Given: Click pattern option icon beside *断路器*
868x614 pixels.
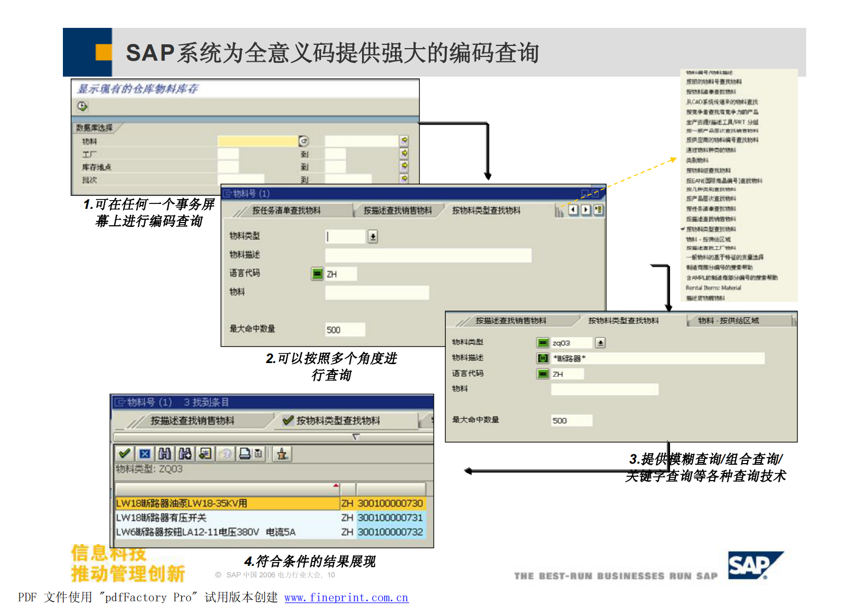Looking at the screenshot, I should point(543,358).
